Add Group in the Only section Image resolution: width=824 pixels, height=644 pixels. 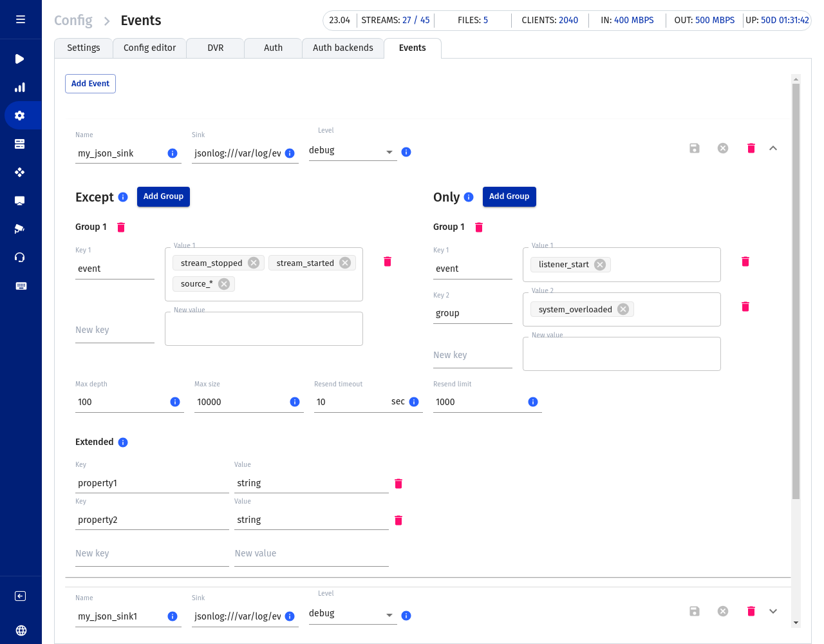pos(509,196)
